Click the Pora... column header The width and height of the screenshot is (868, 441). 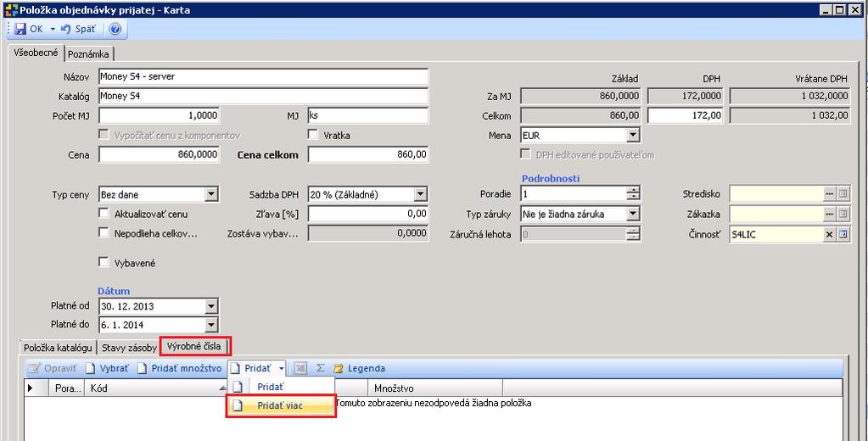[68, 388]
